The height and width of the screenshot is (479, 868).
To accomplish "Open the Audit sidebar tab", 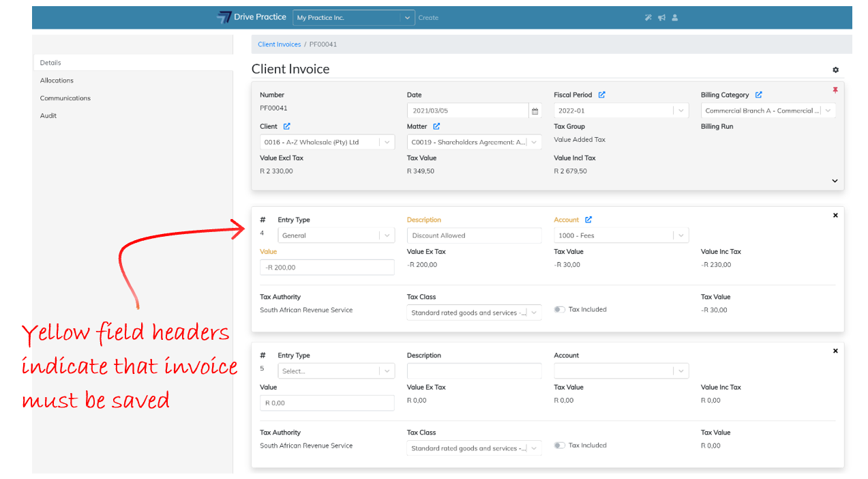I will (x=48, y=116).
